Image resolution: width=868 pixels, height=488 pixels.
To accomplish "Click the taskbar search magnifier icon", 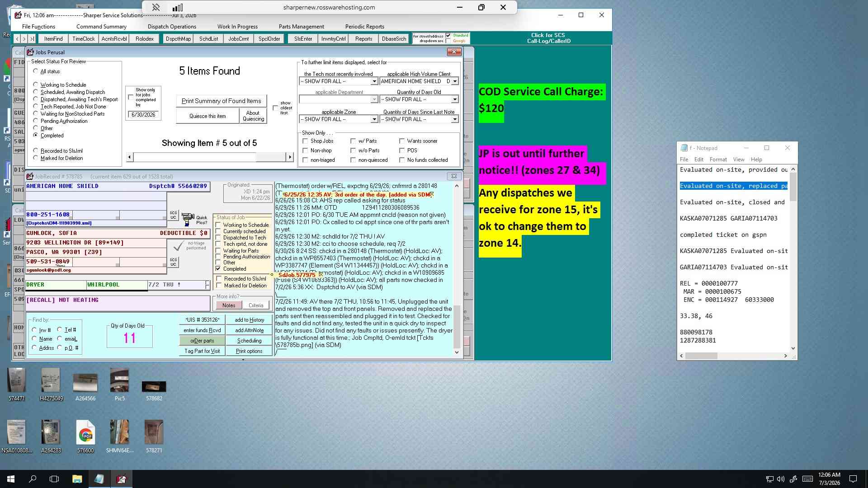I will tap(33, 479).
